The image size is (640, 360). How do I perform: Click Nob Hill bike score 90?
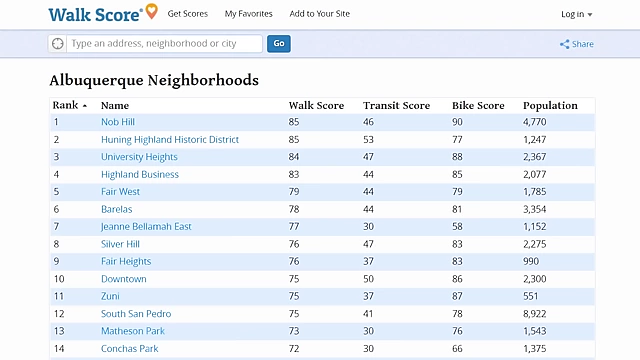pos(457,122)
